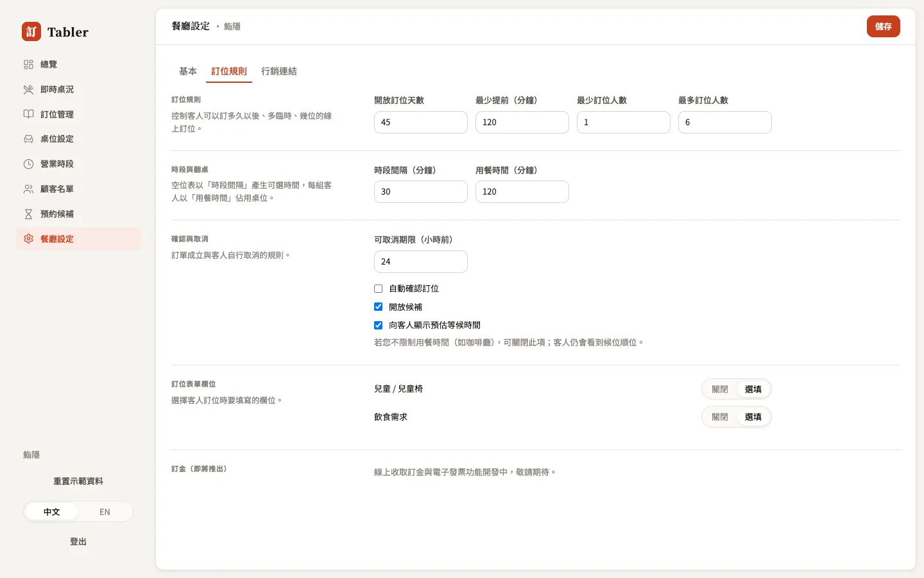Click the 兒童 / 兒童椅 field label
The image size is (924, 578).
click(x=398, y=389)
